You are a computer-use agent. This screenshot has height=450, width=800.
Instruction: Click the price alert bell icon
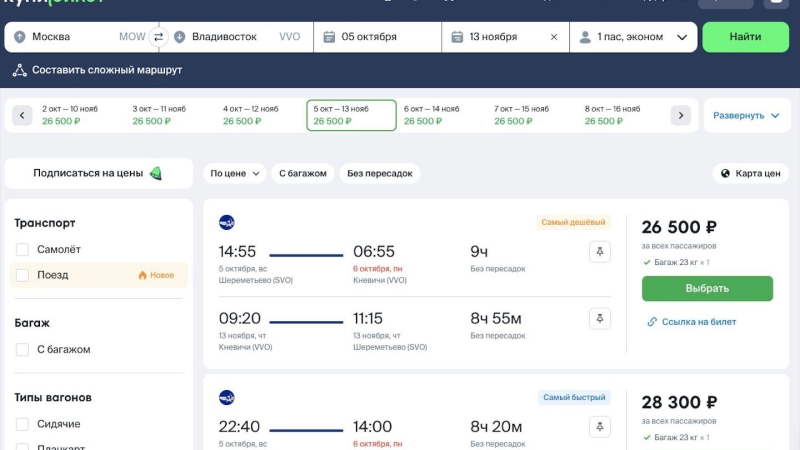156,173
